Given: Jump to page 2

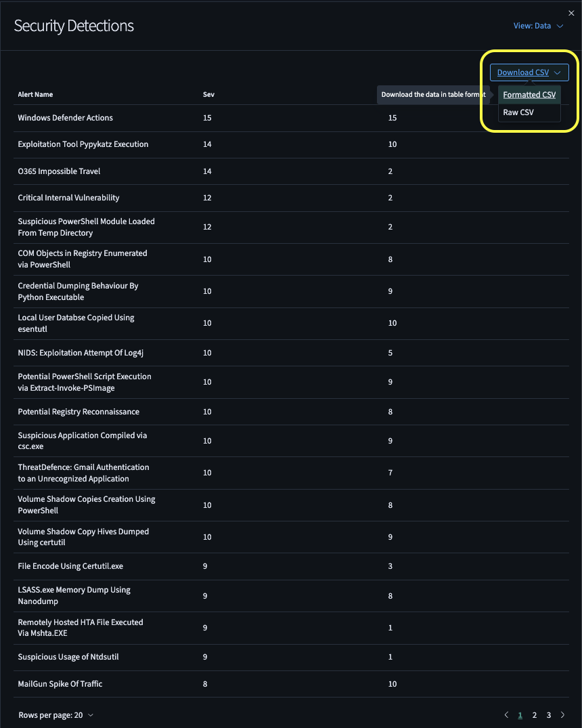Looking at the screenshot, I should pyautogui.click(x=535, y=715).
